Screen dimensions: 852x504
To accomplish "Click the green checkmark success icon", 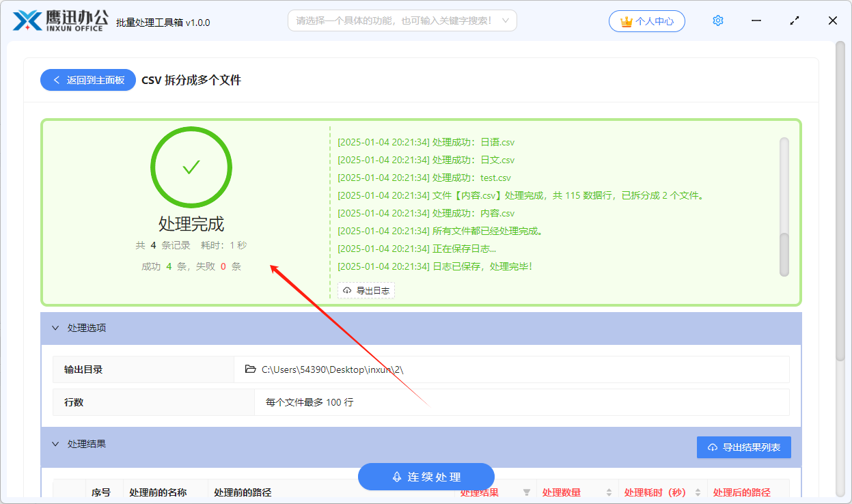I will [191, 167].
